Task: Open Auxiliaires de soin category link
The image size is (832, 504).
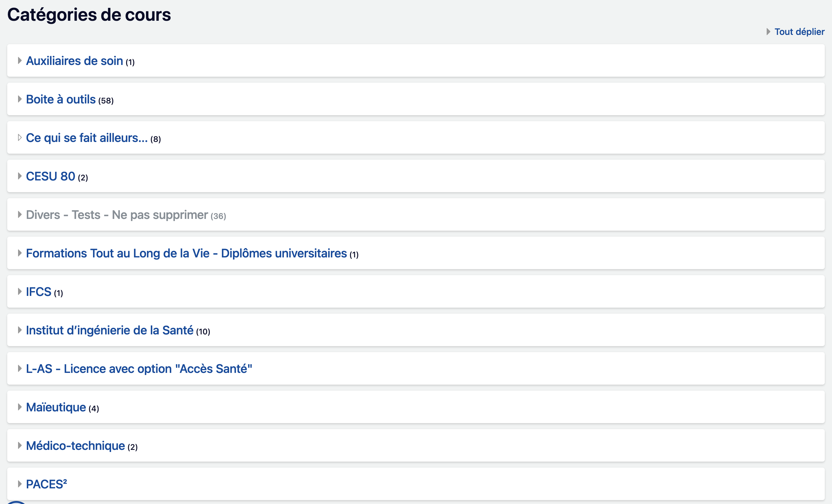Action: click(74, 61)
